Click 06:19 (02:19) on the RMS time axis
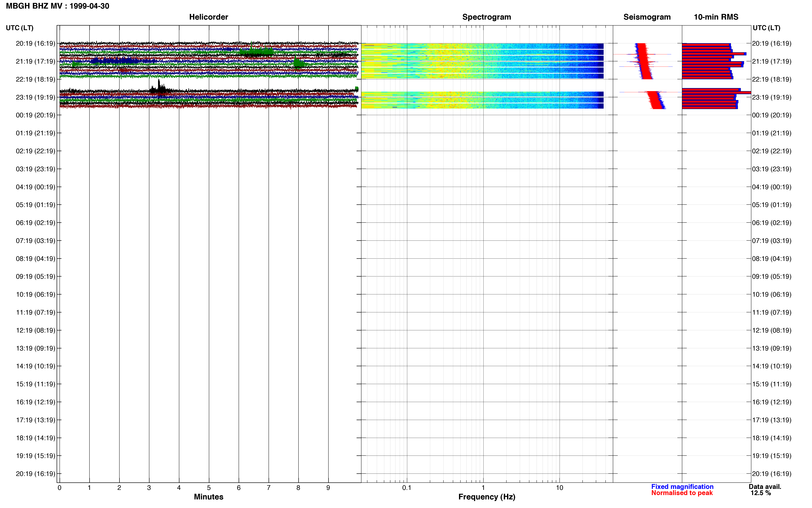The width and height of the screenshot is (812, 508). (x=772, y=223)
